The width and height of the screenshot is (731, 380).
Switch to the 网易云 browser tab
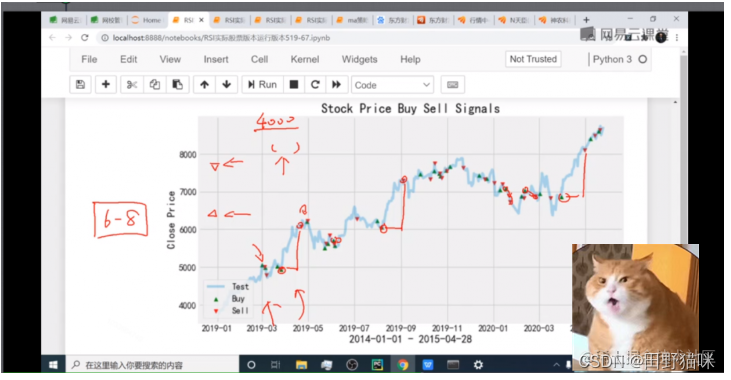pos(66,20)
